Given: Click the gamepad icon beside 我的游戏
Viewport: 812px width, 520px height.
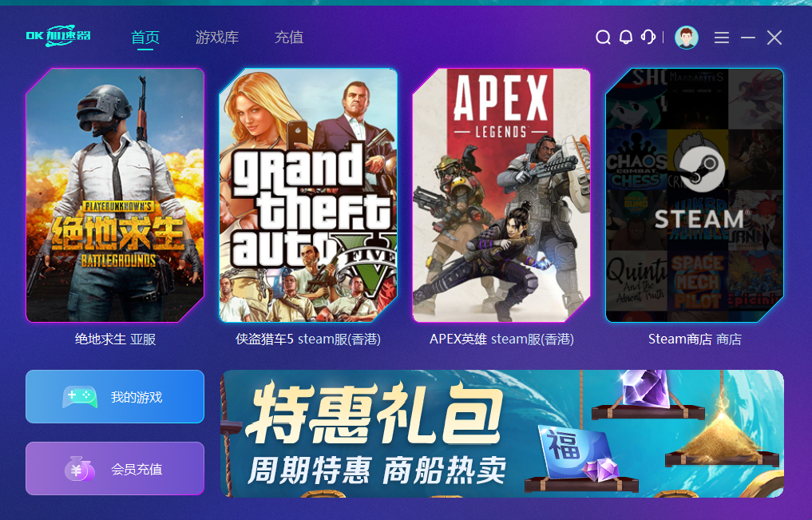Looking at the screenshot, I should [80, 397].
